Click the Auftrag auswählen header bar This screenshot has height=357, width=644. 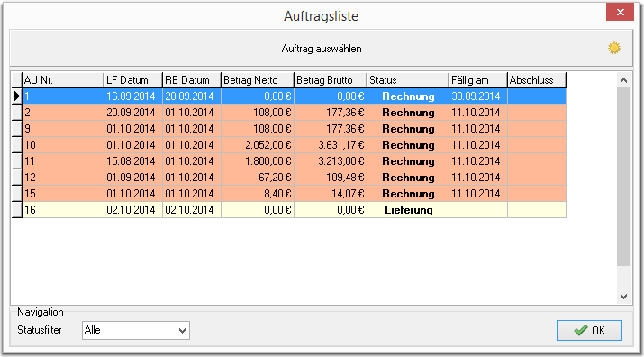[x=322, y=48]
